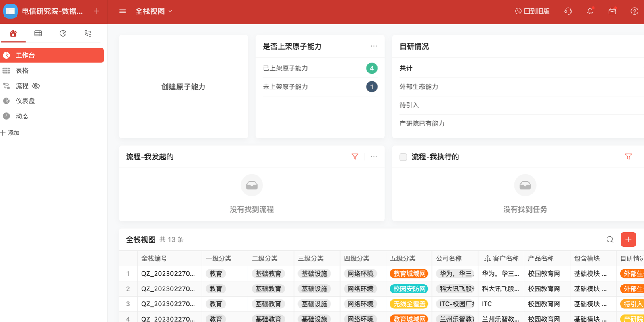This screenshot has height=322, width=644.
Task: Expand the 全栈视图 dropdown in header
Action: pos(154,11)
